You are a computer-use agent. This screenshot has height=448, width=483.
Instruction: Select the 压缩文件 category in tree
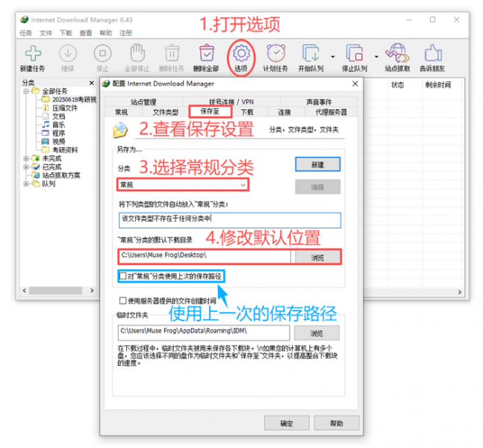(x=65, y=108)
